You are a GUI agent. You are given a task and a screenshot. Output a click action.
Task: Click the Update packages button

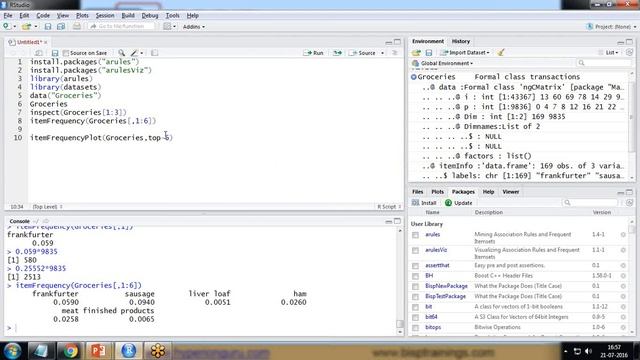(x=459, y=203)
